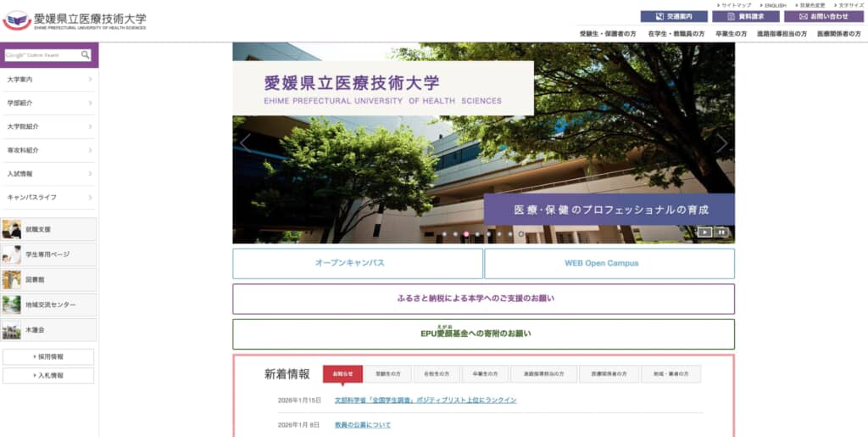Select the first carousel indicator dot
Image resolution: width=868 pixels, height=437 pixels.
443,233
